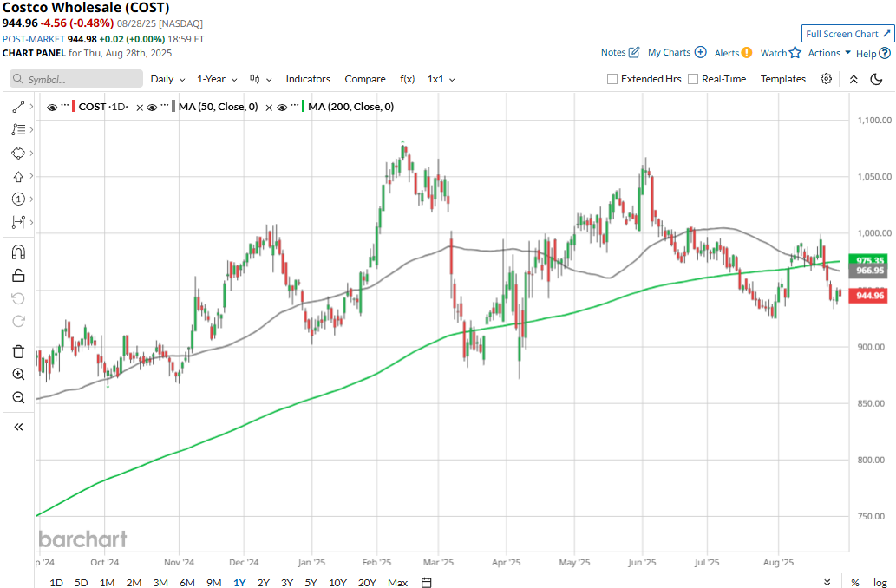The height and width of the screenshot is (588, 896).
Task: Expand measure tool options arrow
Action: (31, 222)
